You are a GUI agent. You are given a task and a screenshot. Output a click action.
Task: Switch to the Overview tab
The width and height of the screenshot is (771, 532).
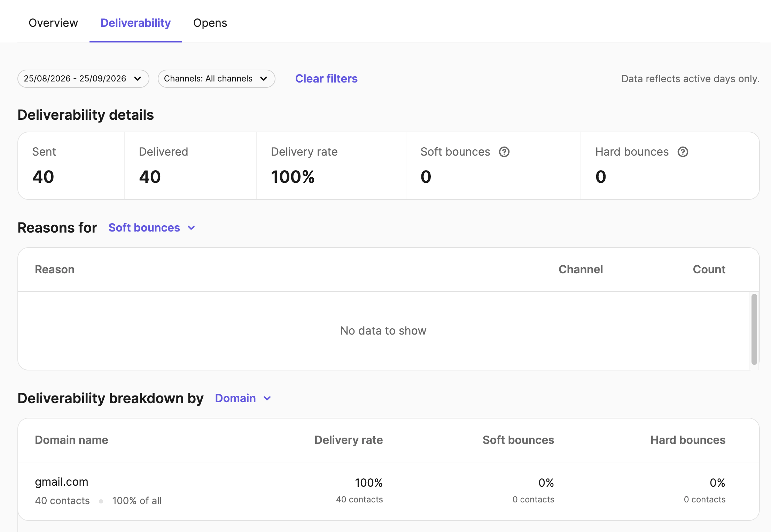[x=53, y=23]
